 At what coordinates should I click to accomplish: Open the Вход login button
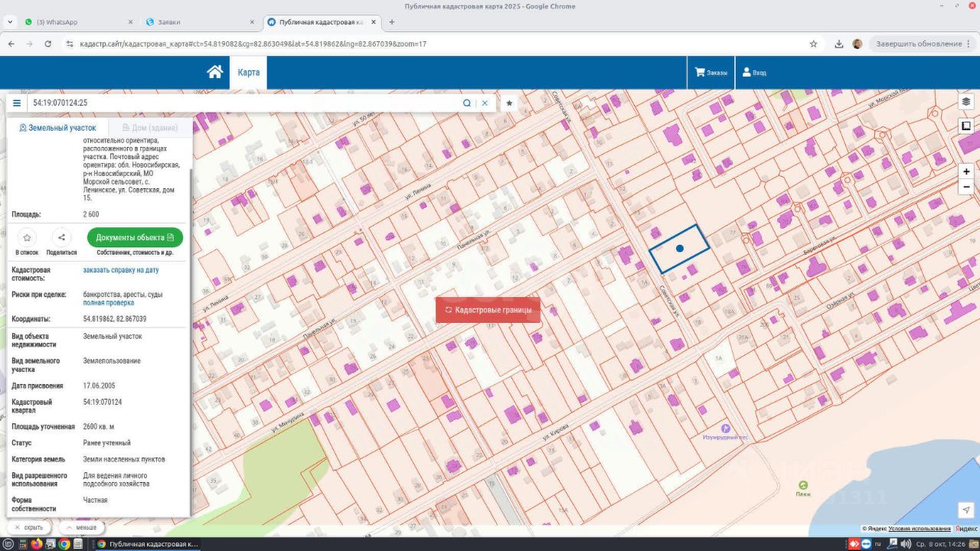coord(754,73)
